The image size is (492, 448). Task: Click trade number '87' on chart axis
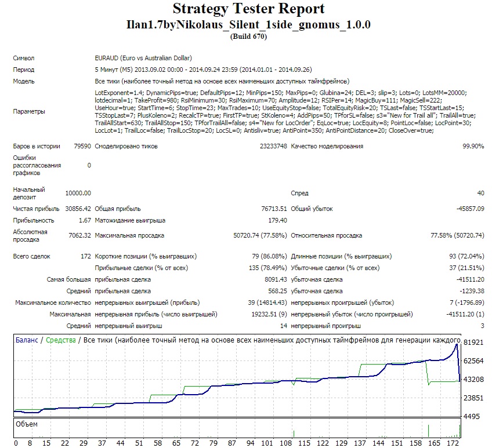[x=232, y=443]
